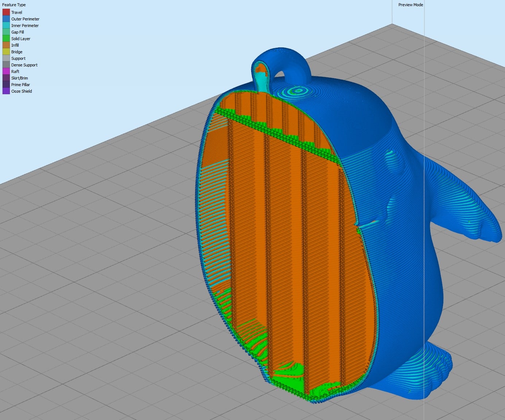Click the purple Ooze Shield swatch
The width and height of the screenshot is (505, 420).
(x=6, y=91)
